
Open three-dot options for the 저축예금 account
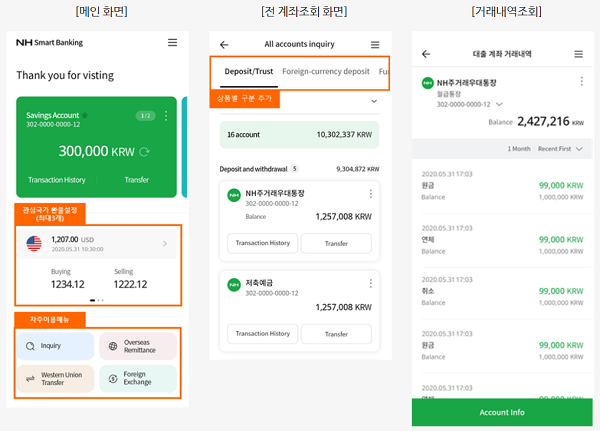pyautogui.click(x=370, y=284)
